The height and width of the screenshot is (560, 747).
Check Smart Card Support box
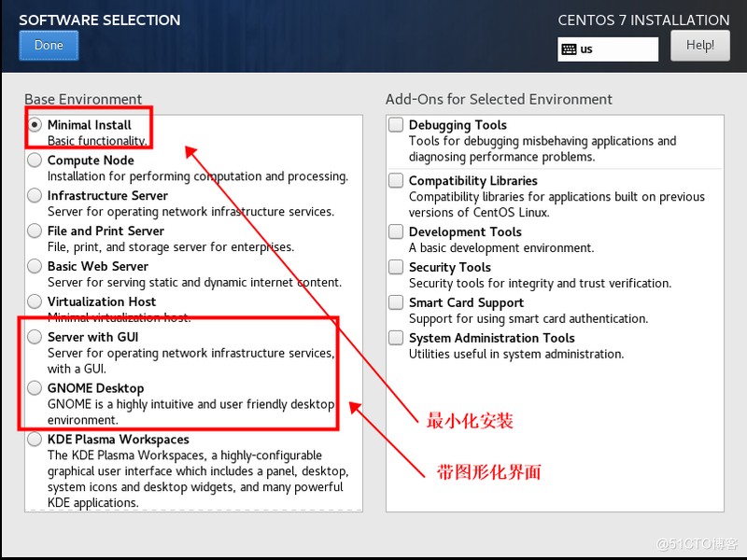[x=396, y=302]
